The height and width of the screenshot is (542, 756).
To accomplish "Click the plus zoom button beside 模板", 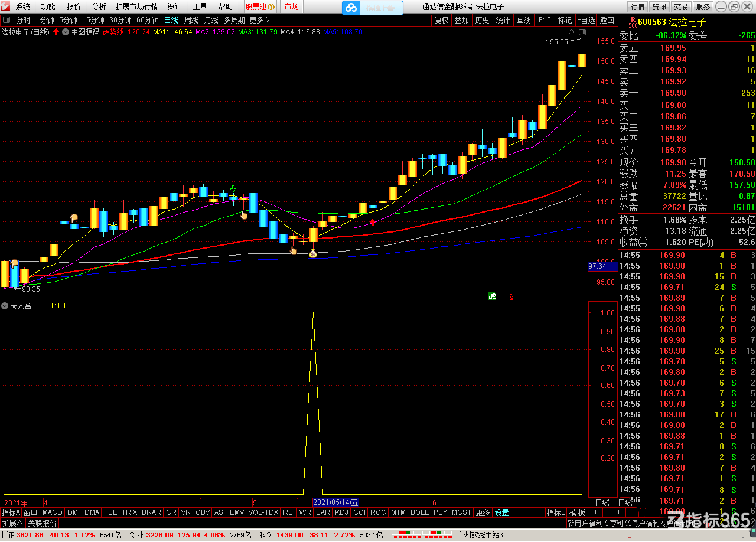I will click(595, 512).
